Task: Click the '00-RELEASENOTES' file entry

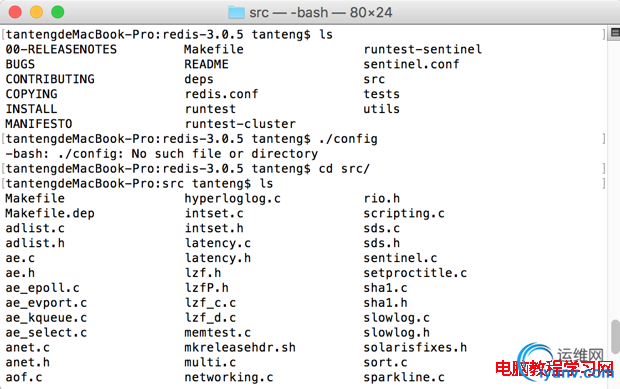Action: point(61,49)
